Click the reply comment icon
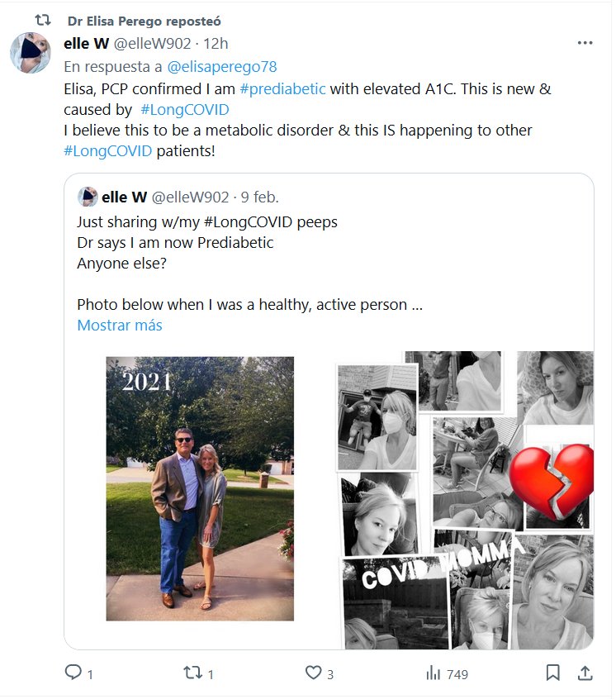 point(73,673)
